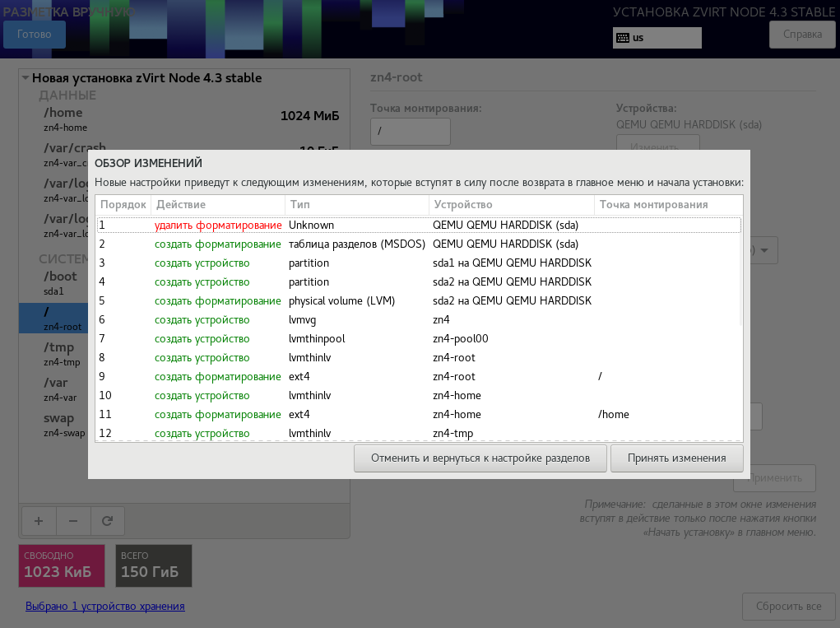Image resolution: width=840 pixels, height=628 pixels.
Task: Open the Справка help button
Action: click(x=802, y=35)
